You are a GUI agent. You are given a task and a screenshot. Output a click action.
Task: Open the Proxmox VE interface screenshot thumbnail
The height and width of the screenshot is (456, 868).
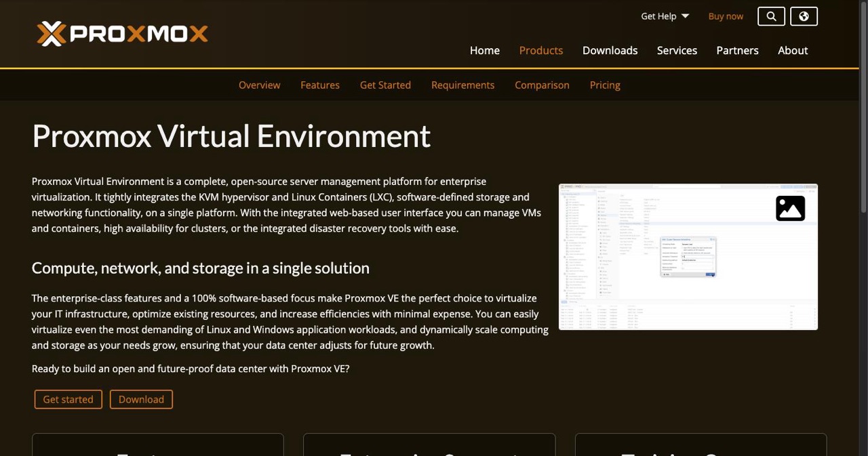[688, 257]
